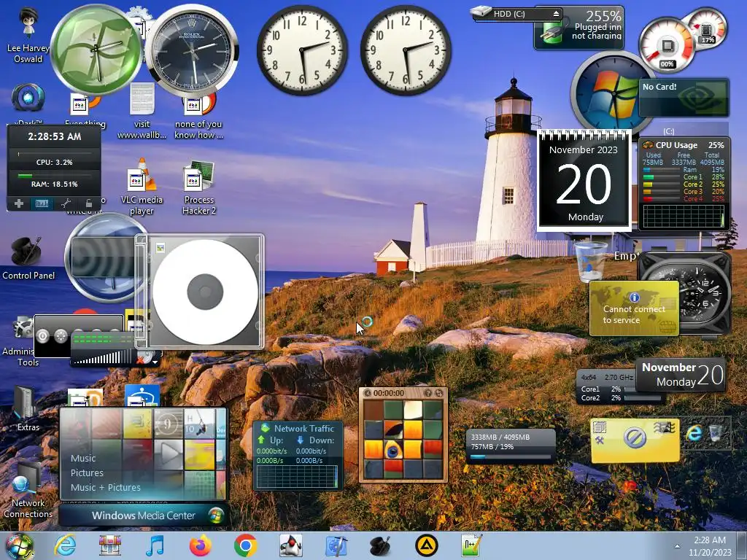This screenshot has height=560, width=747.
Task: Shuffle the picture puzzle tiles
Action: [x=438, y=393]
